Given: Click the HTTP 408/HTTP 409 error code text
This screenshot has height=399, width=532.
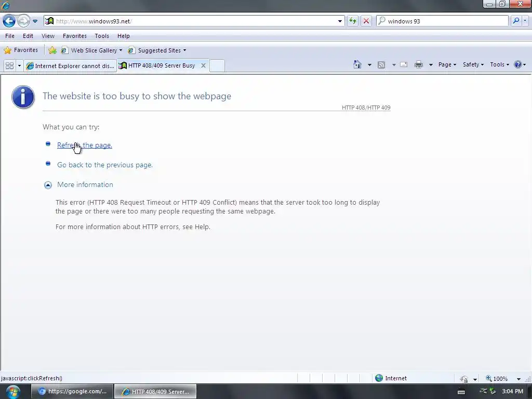Looking at the screenshot, I should pyautogui.click(x=366, y=108).
